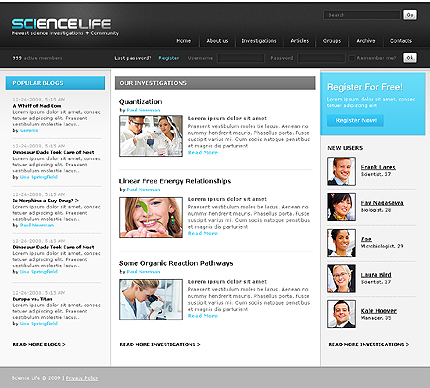The width and height of the screenshot is (430, 388).
Task: Toggle the Remember me checkbox
Action: pyautogui.click(x=351, y=58)
